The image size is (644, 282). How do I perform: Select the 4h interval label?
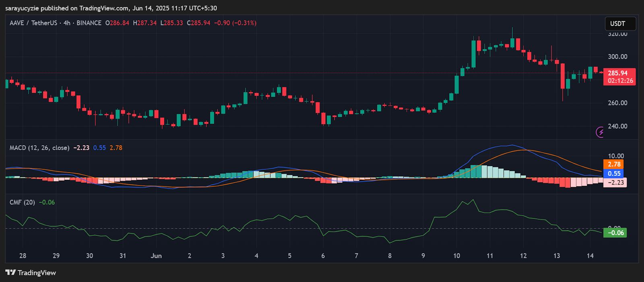click(67, 23)
